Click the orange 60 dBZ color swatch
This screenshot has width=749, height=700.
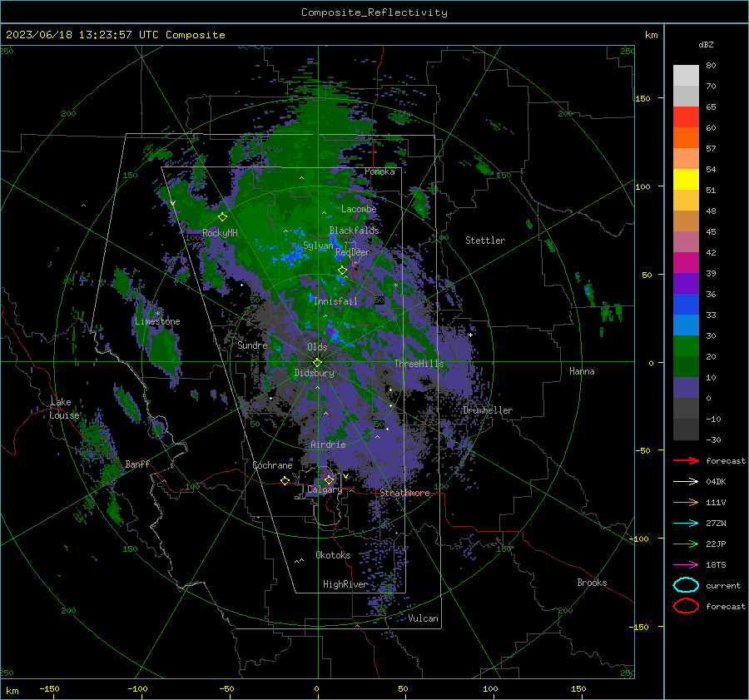pos(686,138)
